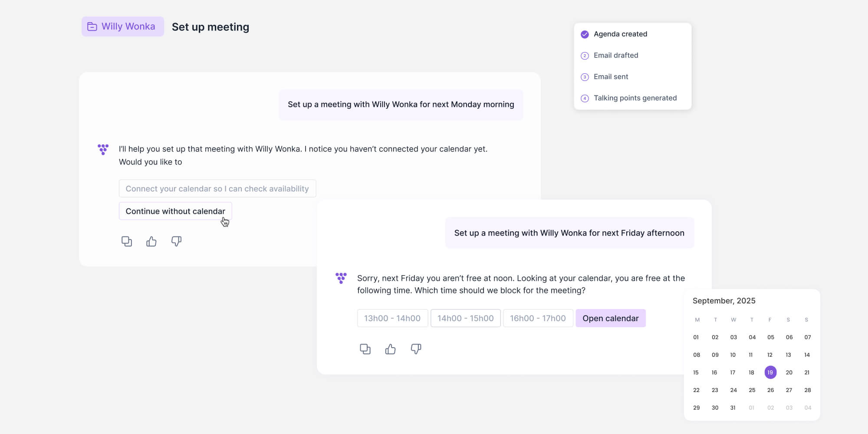Pick the 14h00 - 15h00 slot

[x=466, y=318]
